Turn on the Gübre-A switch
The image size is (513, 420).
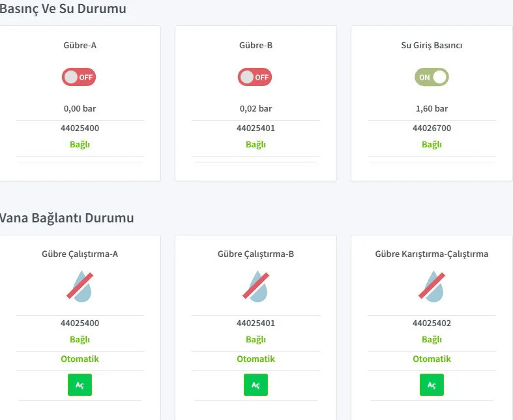pyautogui.click(x=79, y=77)
